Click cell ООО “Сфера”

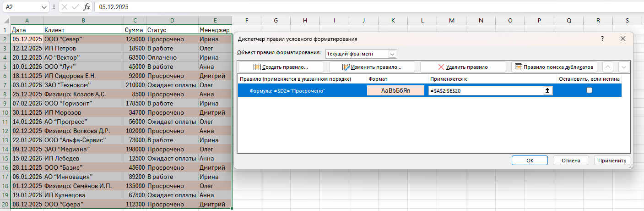pyautogui.click(x=83, y=204)
